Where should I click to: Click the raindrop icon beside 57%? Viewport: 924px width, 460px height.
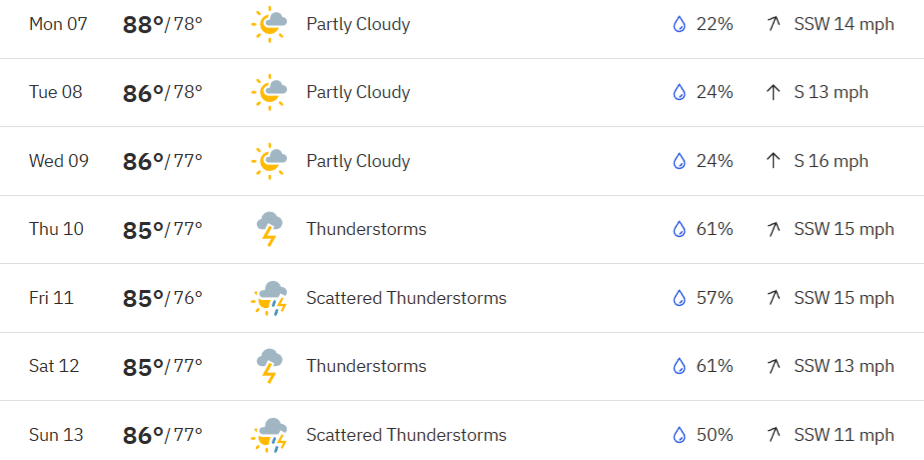coord(679,298)
